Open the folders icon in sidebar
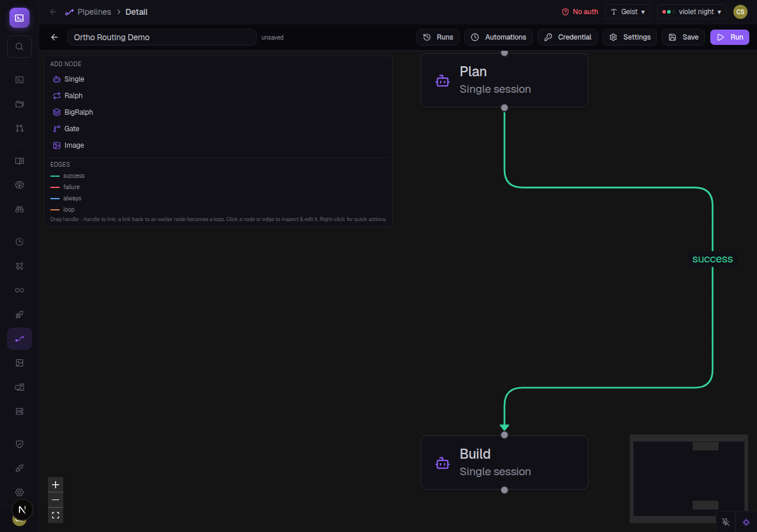The height and width of the screenshot is (532, 757). (x=20, y=104)
